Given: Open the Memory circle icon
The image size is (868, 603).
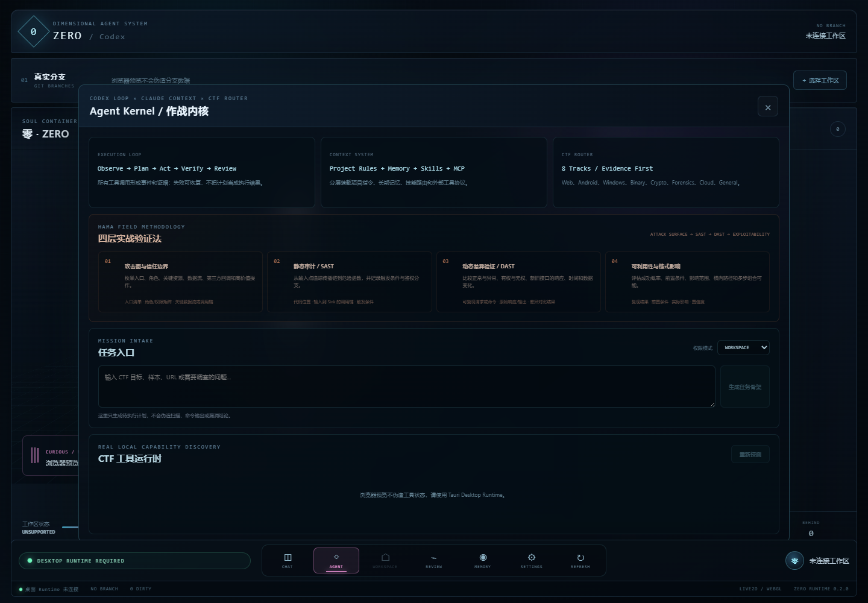Looking at the screenshot, I should tap(483, 557).
